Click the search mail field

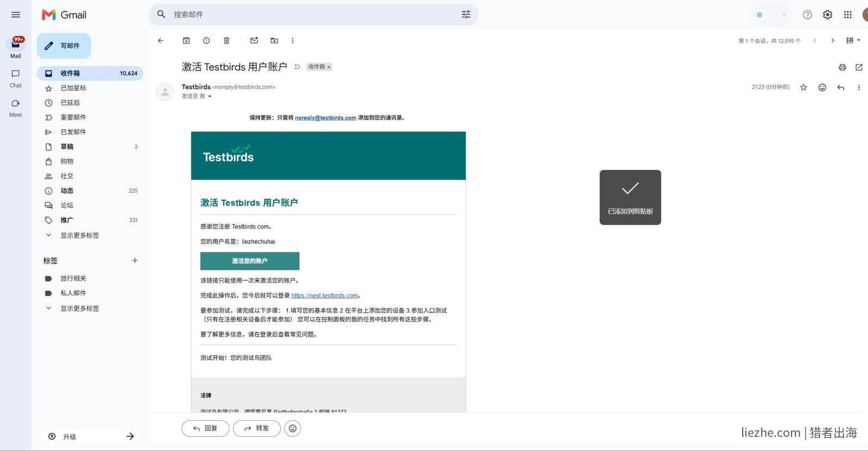[x=315, y=15]
